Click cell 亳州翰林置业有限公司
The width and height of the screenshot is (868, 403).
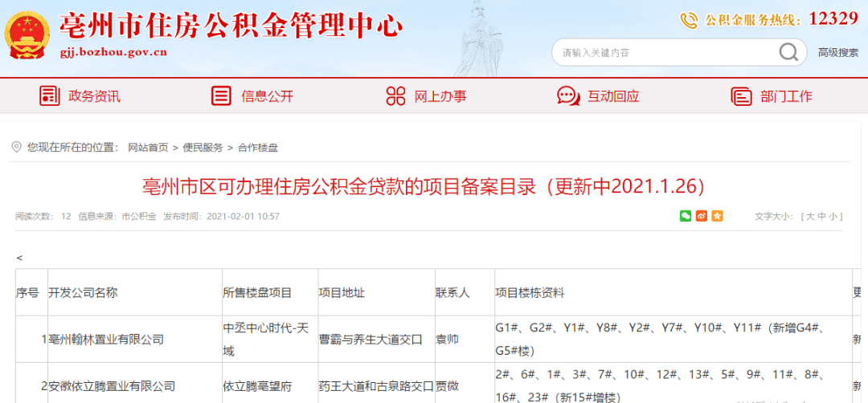click(x=106, y=340)
